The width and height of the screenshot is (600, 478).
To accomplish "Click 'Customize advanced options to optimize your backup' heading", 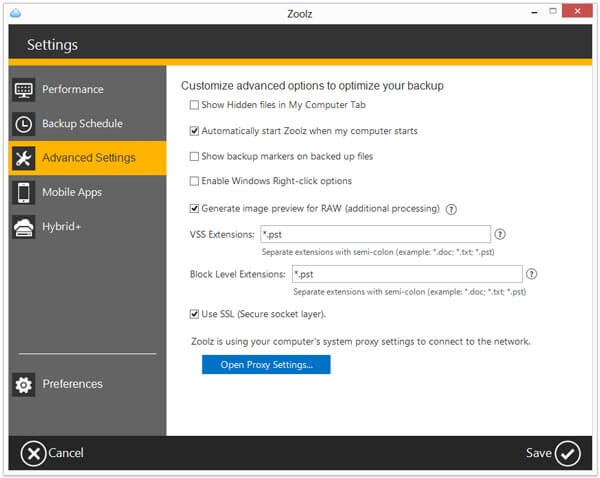I will tap(312, 86).
